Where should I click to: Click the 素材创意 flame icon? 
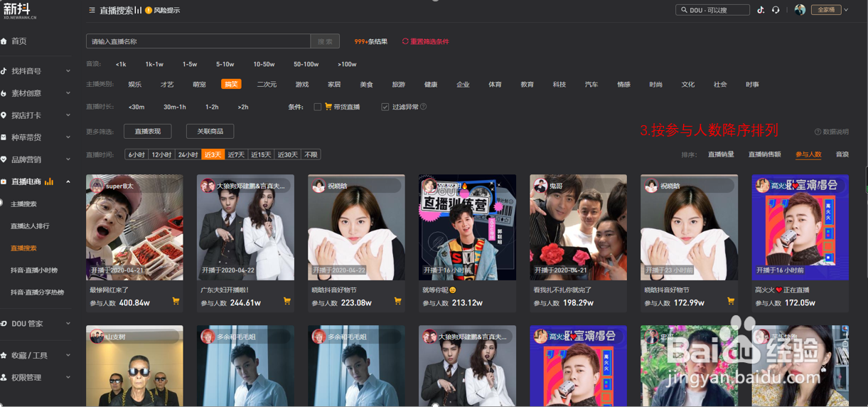(x=4, y=93)
